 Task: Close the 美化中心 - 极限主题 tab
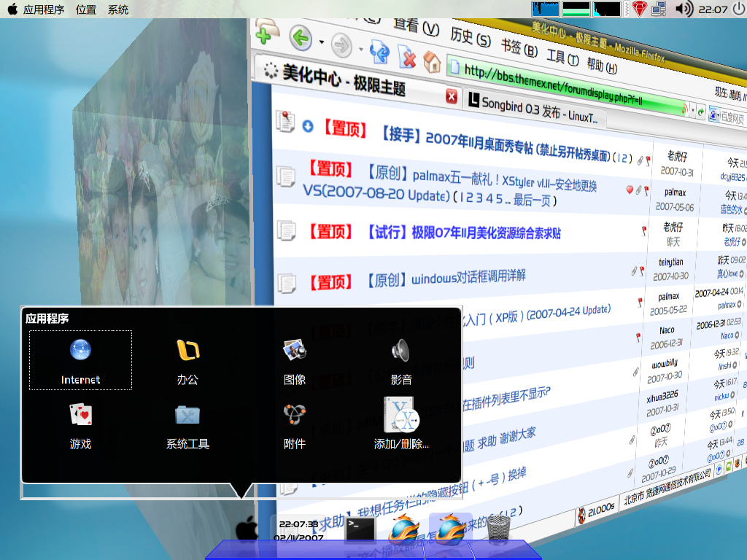tap(451, 97)
